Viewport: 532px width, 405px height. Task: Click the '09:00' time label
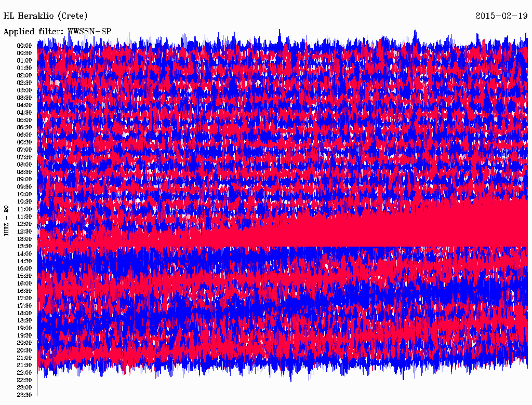click(x=24, y=180)
